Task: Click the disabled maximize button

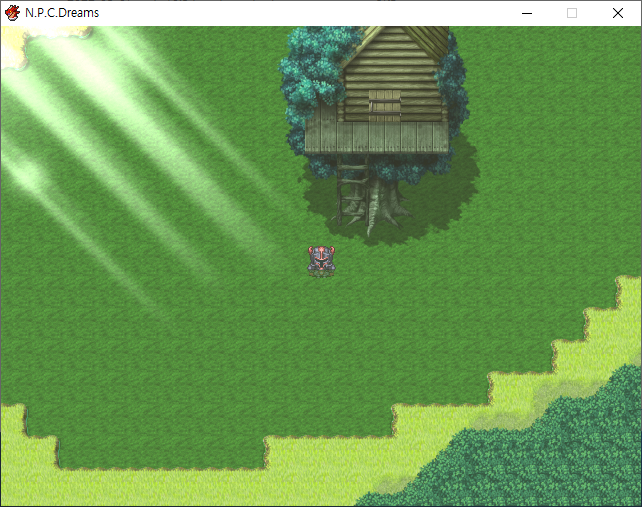Action: click(572, 13)
